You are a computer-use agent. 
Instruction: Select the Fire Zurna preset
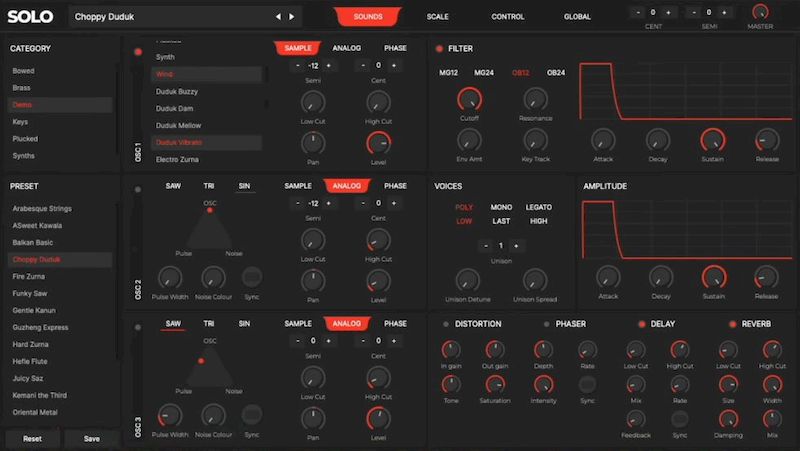pos(29,275)
